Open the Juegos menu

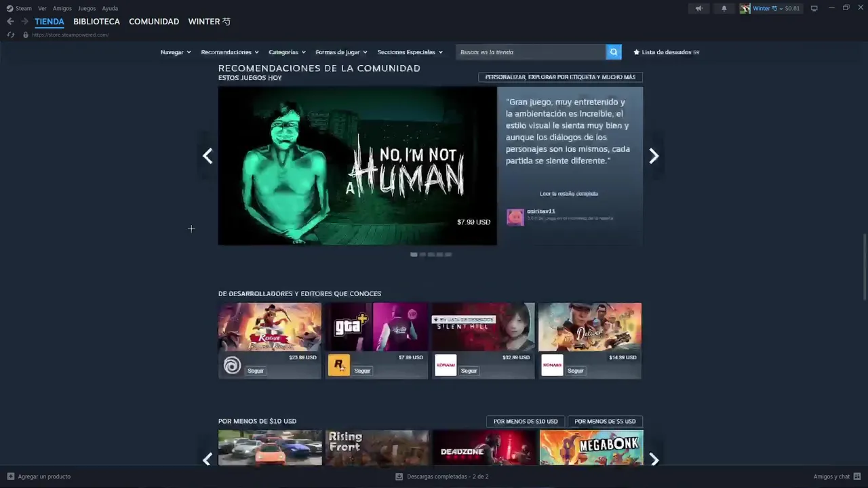pyautogui.click(x=87, y=8)
